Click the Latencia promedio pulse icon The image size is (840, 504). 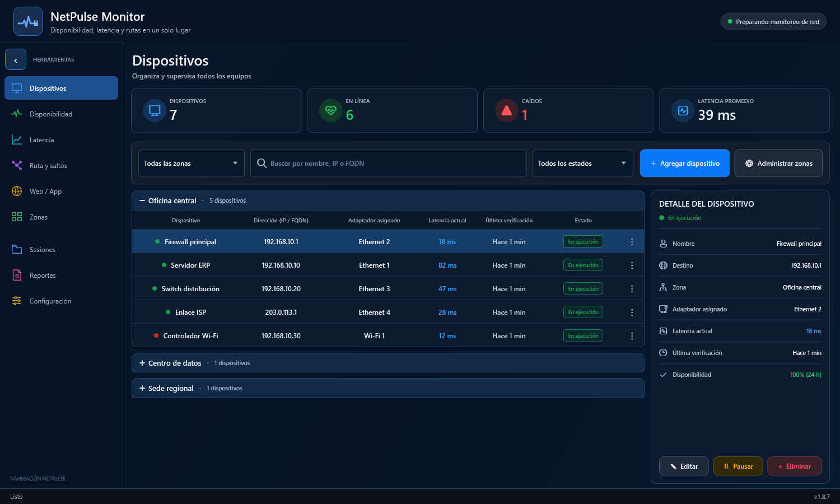(x=683, y=110)
